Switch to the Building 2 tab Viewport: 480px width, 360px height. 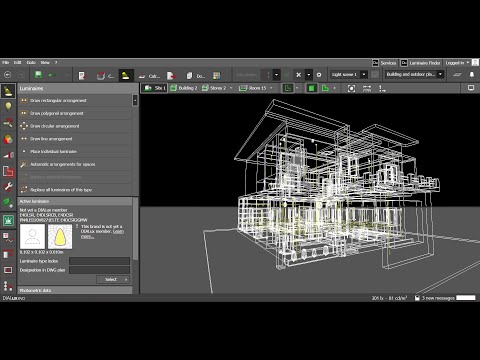tap(184, 88)
